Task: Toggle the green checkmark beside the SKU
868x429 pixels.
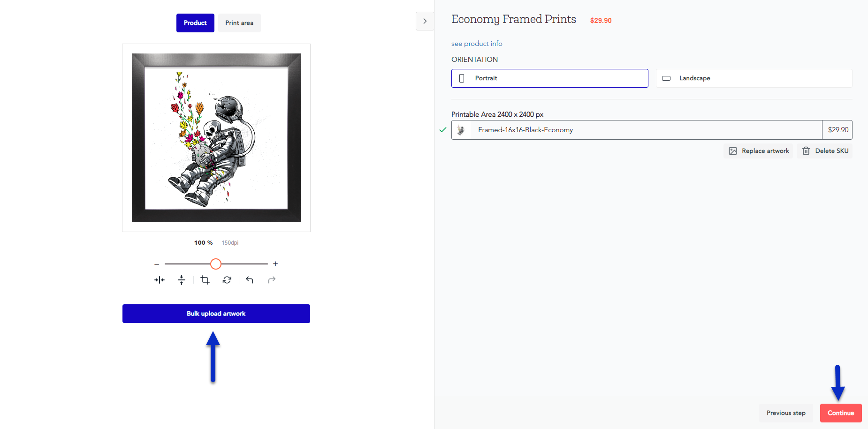Action: coord(442,130)
